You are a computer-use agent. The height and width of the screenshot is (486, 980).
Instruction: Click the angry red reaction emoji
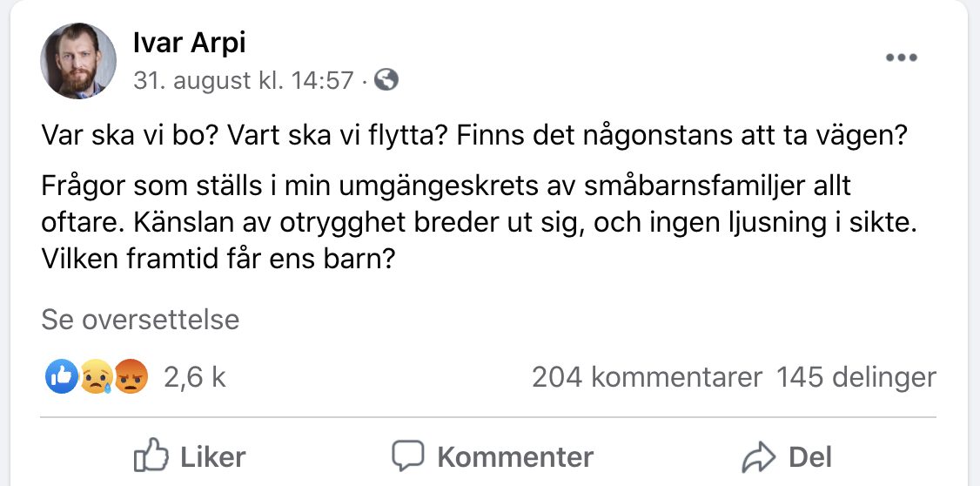point(131,377)
